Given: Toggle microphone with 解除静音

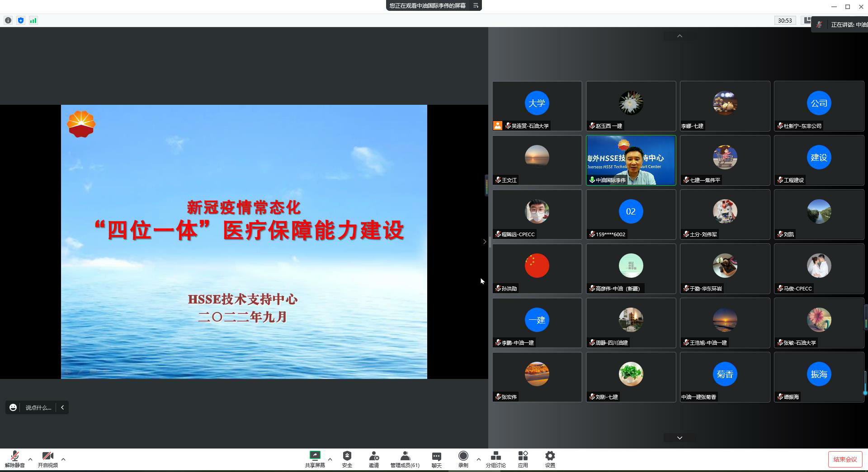Looking at the screenshot, I should point(14,459).
